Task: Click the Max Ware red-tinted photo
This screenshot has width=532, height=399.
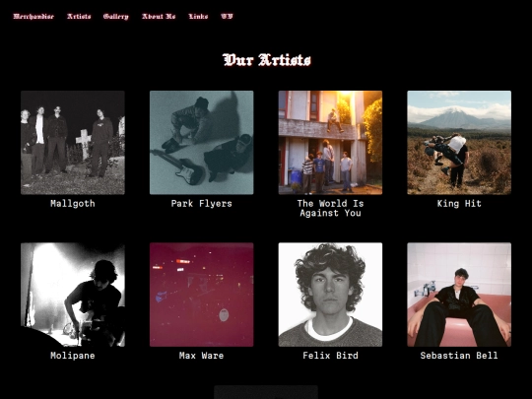Action: click(x=202, y=295)
